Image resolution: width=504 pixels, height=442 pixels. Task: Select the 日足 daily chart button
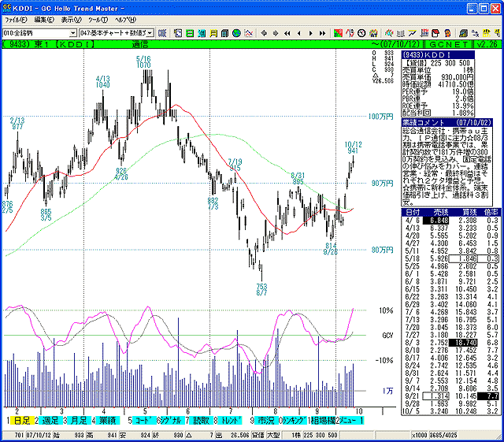(x=22, y=420)
